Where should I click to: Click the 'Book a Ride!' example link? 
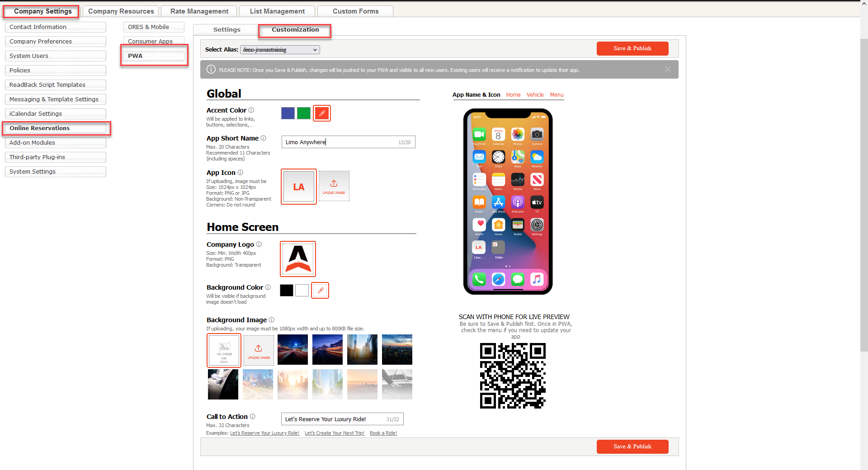click(x=383, y=433)
